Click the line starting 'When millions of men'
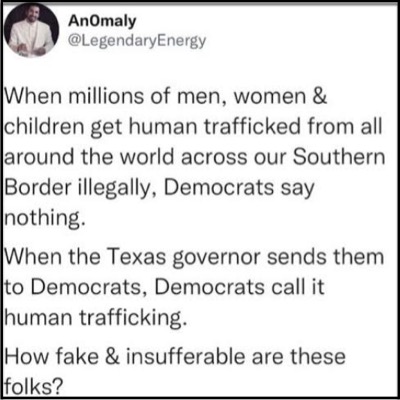 click(165, 96)
